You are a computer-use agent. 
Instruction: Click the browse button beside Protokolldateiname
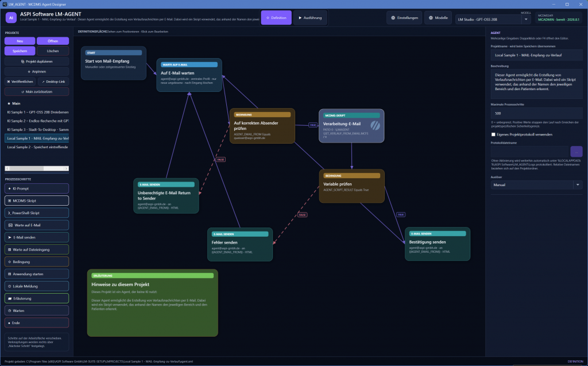coord(577,152)
